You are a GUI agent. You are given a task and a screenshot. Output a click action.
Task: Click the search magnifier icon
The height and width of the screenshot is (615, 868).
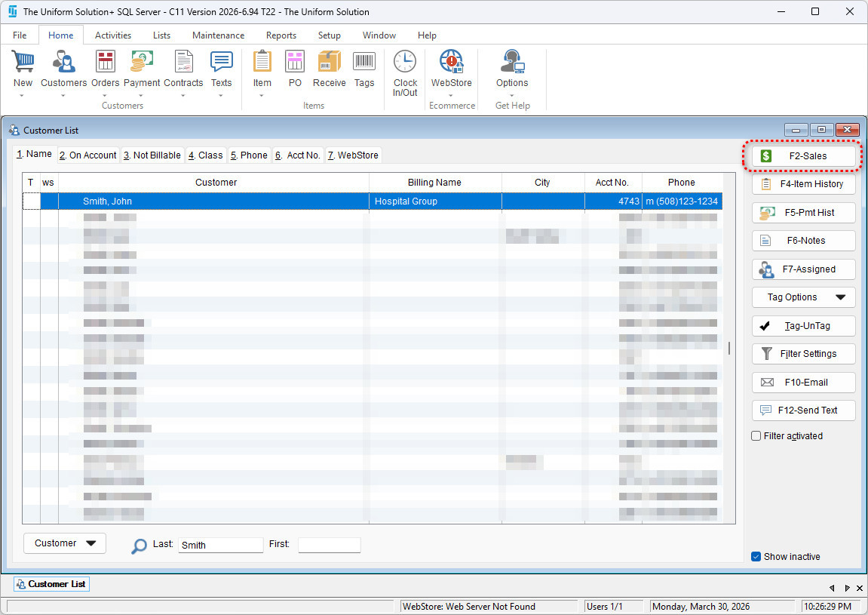click(x=139, y=546)
